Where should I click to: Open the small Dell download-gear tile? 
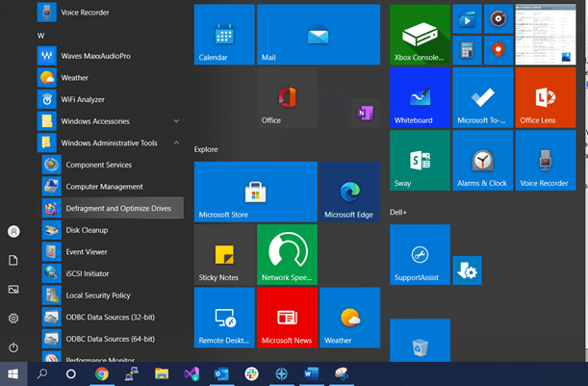(467, 270)
